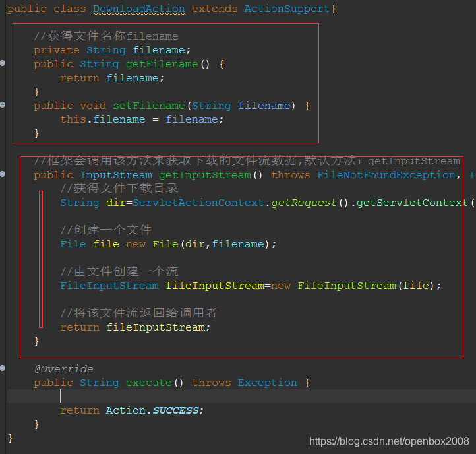
Task: Click 'new File(dir,filename)' constructor call
Action: pos(198,244)
